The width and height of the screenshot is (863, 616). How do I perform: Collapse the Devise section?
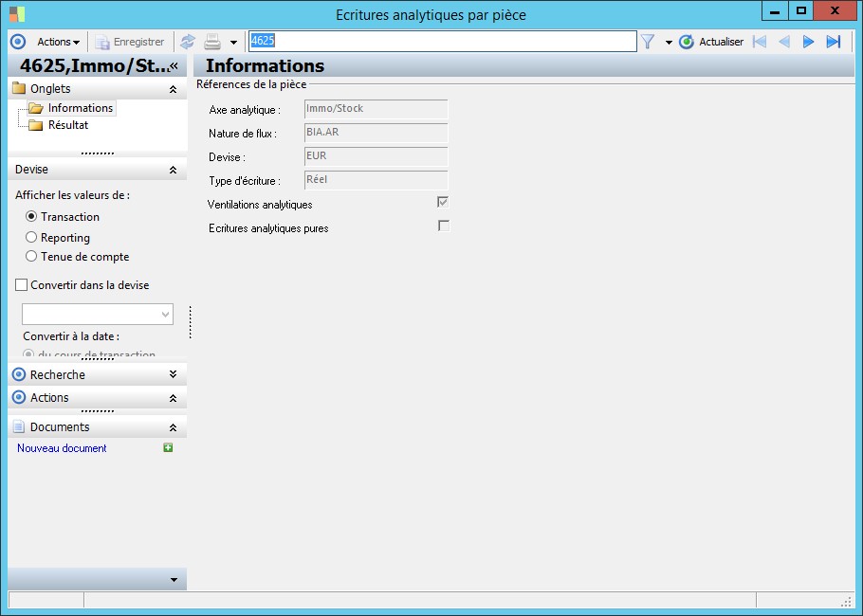(173, 170)
